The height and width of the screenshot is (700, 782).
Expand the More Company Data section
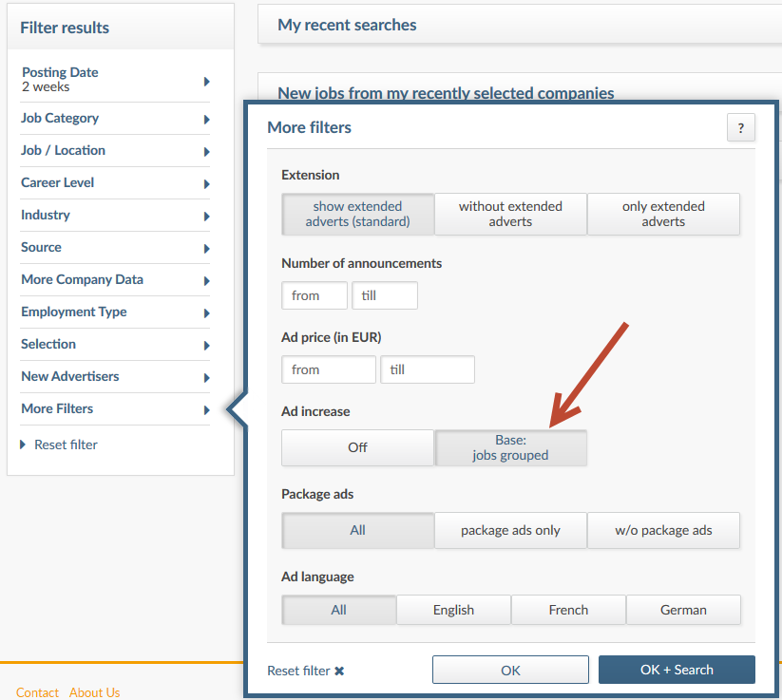[207, 280]
